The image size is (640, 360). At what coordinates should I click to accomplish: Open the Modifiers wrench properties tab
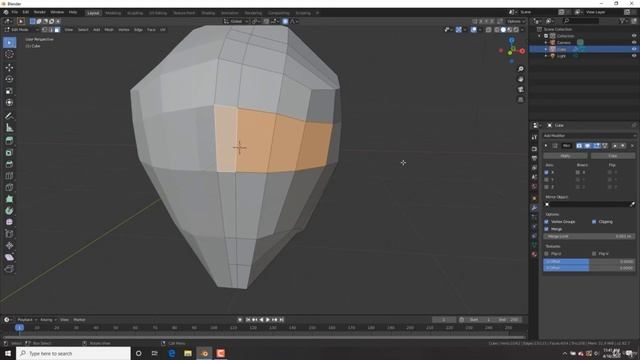pyautogui.click(x=534, y=208)
